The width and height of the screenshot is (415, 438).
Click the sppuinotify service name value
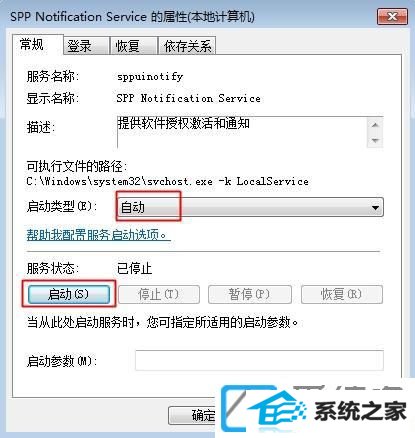tap(150, 77)
